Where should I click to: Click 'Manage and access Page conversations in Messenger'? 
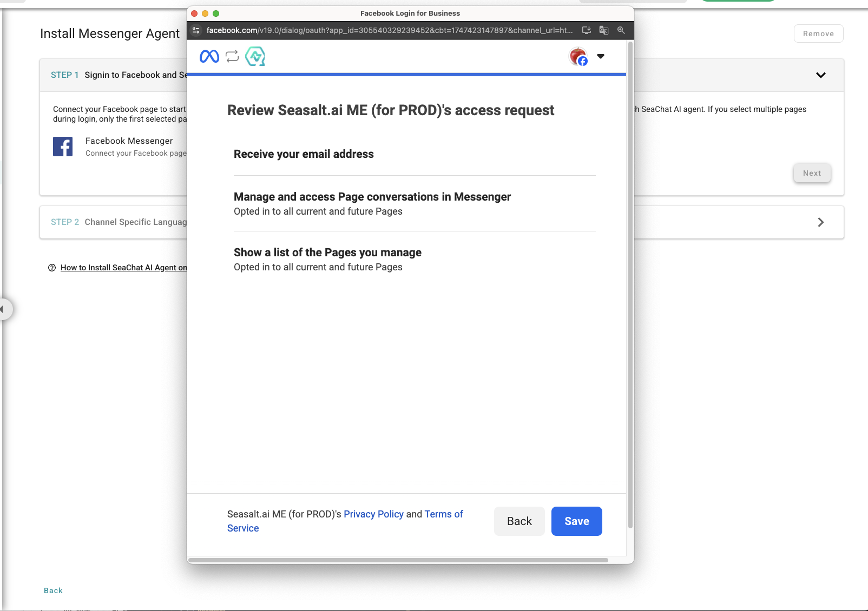tap(372, 197)
